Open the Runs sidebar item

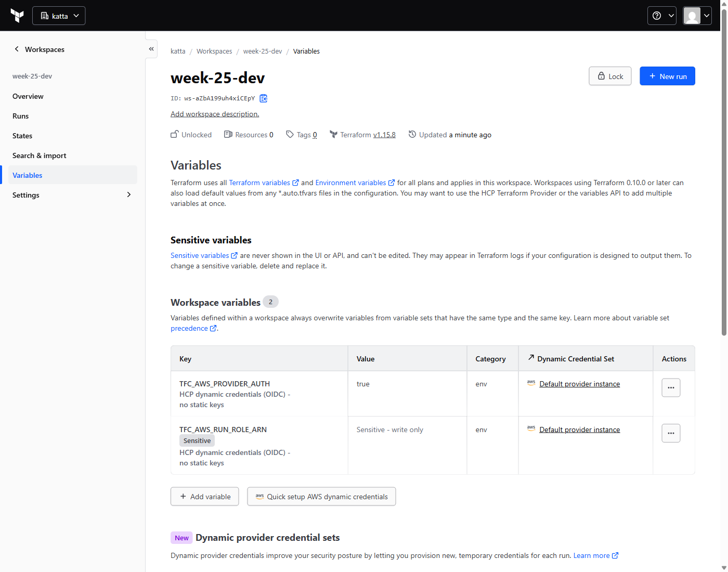pyautogui.click(x=73, y=116)
